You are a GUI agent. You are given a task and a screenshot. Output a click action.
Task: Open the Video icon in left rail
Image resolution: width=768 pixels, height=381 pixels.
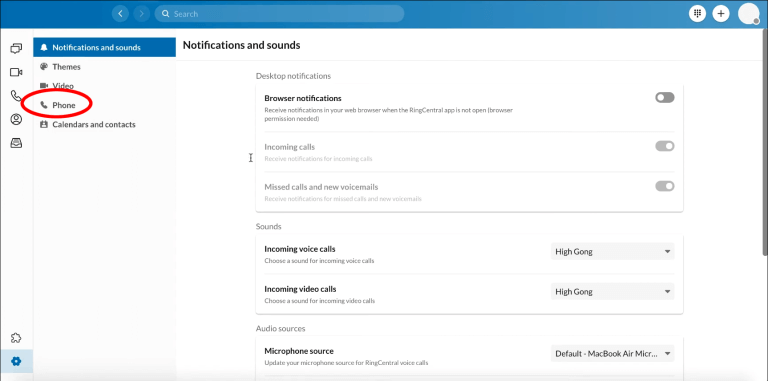16,72
